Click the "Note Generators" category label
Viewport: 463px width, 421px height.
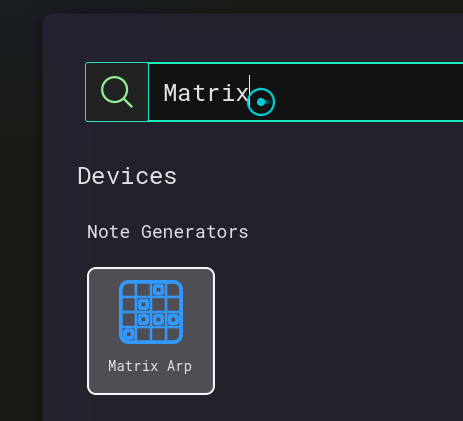tap(168, 232)
